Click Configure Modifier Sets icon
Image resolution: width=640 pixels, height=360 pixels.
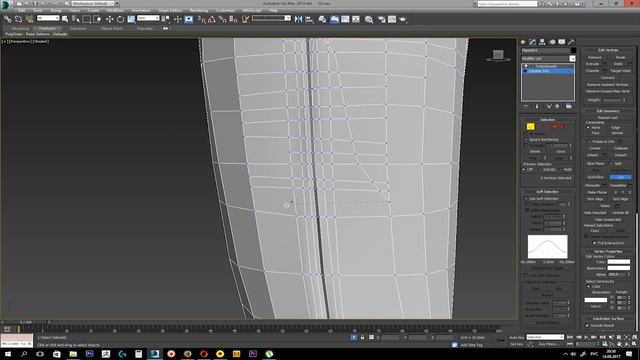pyautogui.click(x=569, y=107)
